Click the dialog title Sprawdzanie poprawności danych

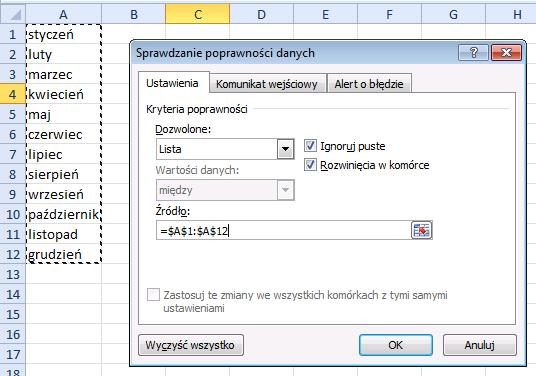tap(225, 53)
